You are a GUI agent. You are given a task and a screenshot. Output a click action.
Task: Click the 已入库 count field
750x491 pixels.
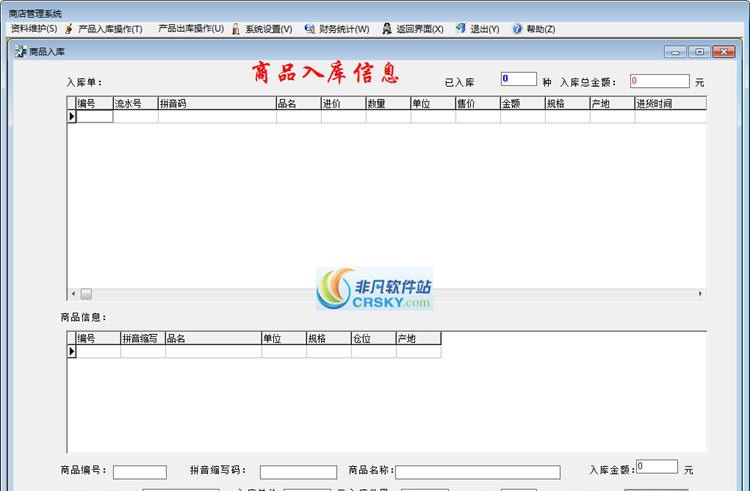click(x=518, y=79)
